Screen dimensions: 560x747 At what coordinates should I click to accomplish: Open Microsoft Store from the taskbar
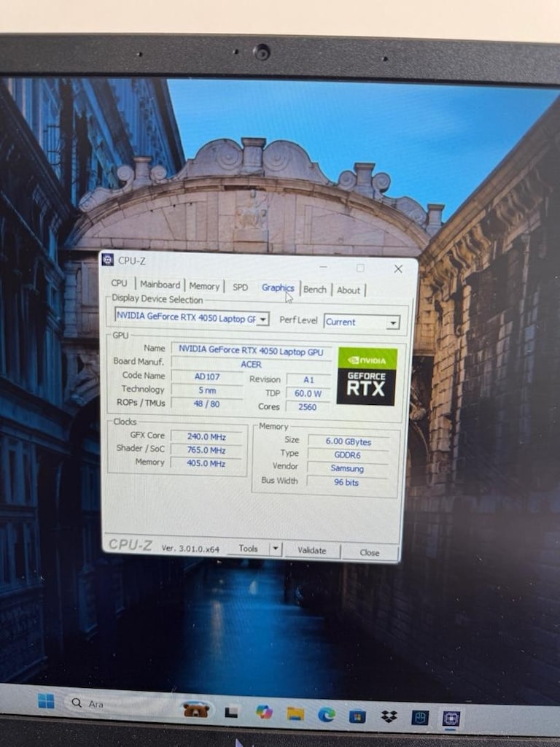tap(357, 716)
